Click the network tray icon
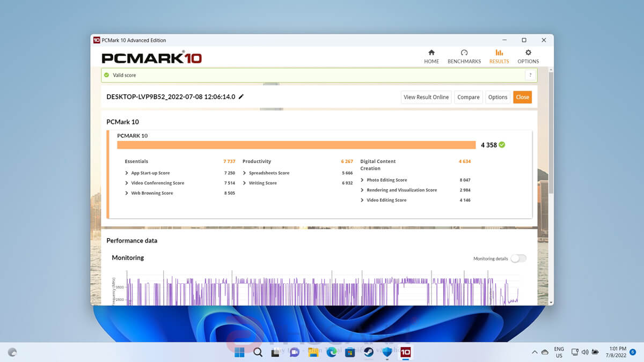Viewport: 644px width, 362px height. point(575,352)
